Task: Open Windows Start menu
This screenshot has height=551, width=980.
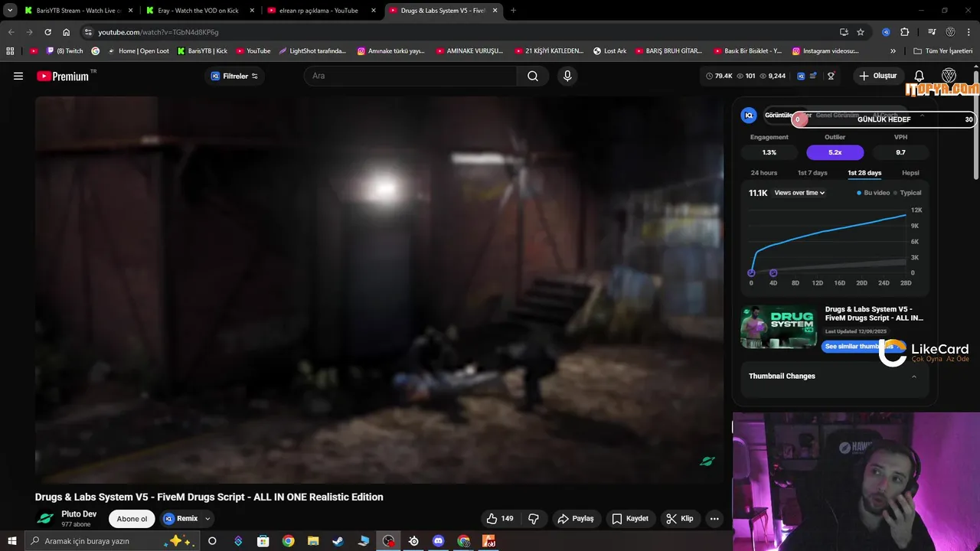Action: 11,541
